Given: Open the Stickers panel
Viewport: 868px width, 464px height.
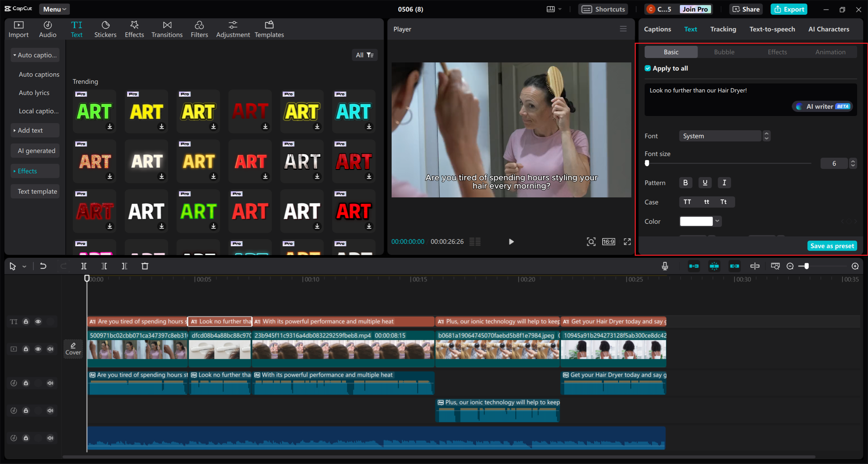Looking at the screenshot, I should (x=105, y=29).
